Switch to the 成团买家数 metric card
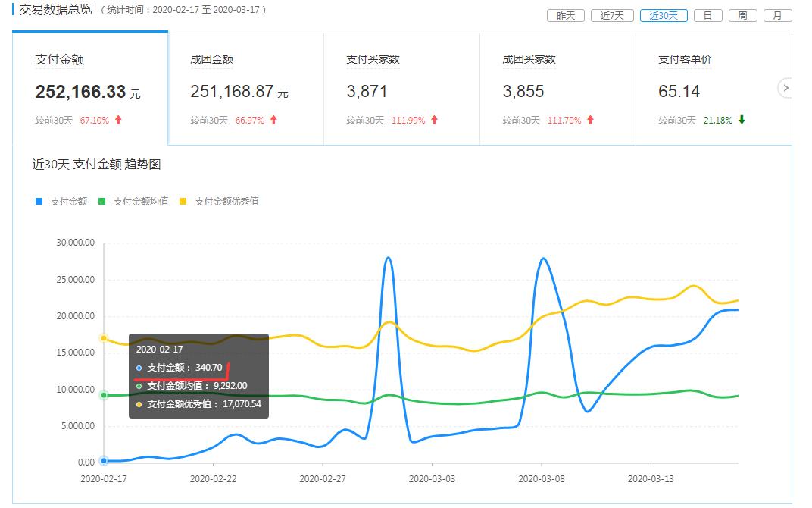The image size is (812, 508). [x=557, y=89]
